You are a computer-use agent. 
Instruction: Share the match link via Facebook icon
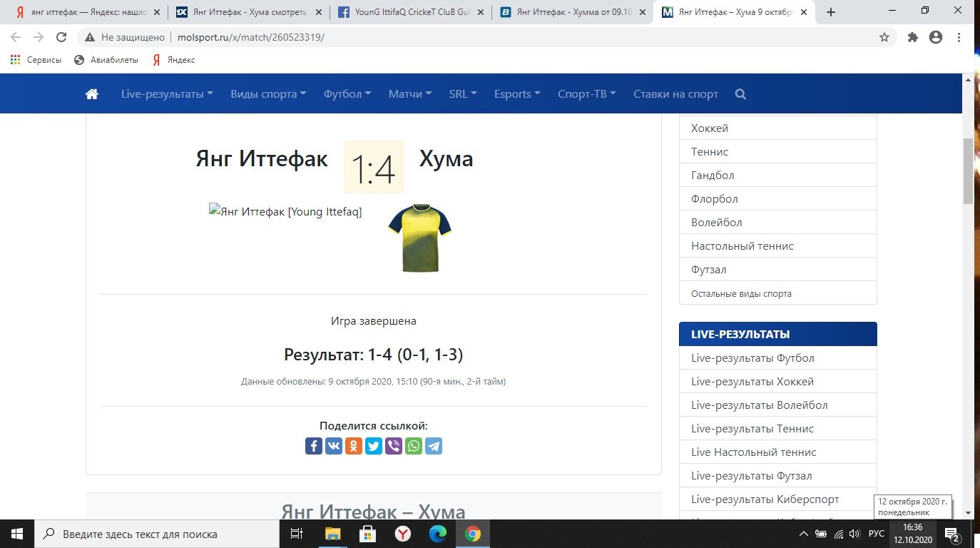[314, 446]
